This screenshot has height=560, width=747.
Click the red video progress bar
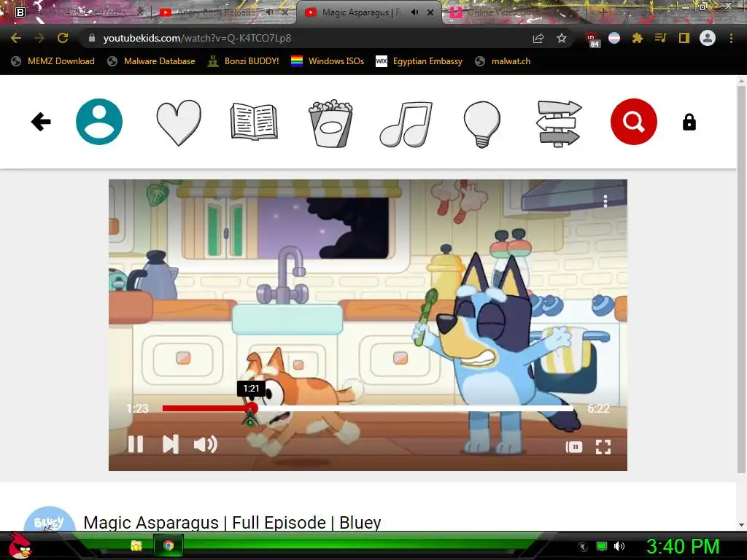205,408
